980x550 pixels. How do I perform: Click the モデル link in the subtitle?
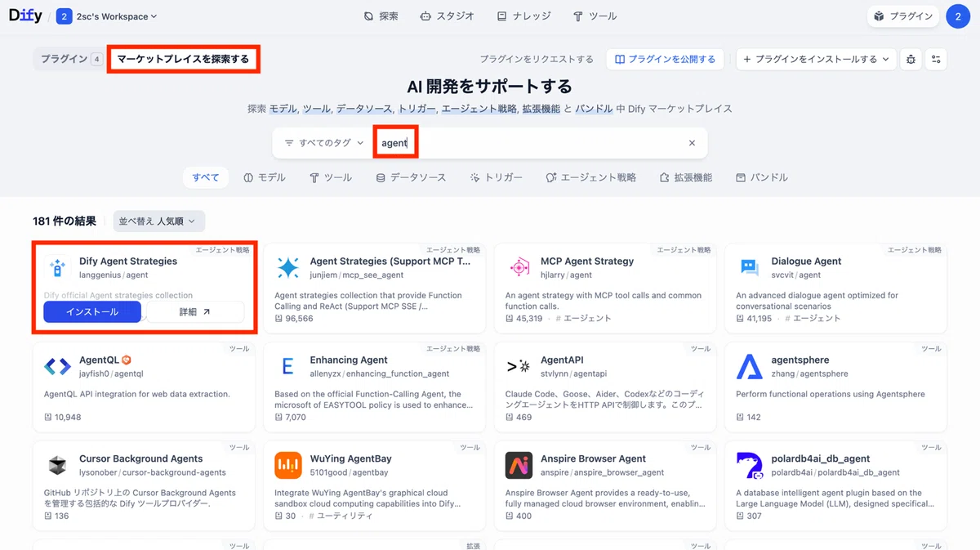pyautogui.click(x=283, y=109)
